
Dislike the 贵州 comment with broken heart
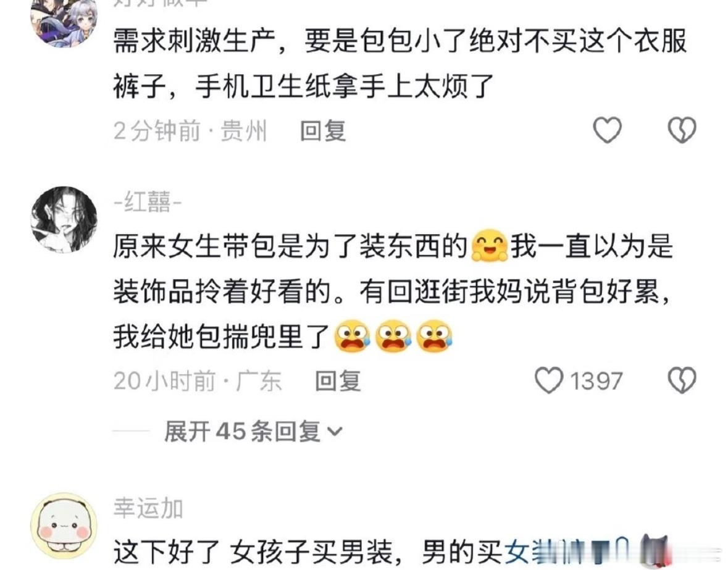pos(682,130)
